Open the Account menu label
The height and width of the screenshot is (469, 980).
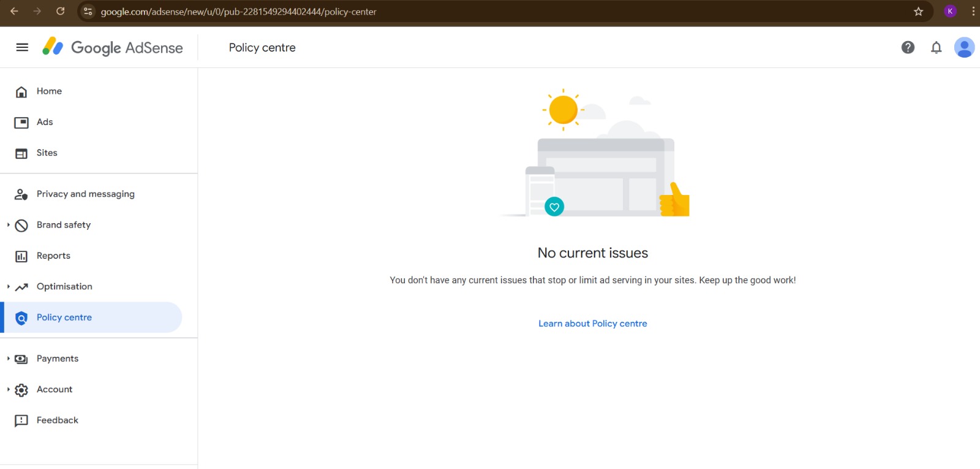point(55,389)
